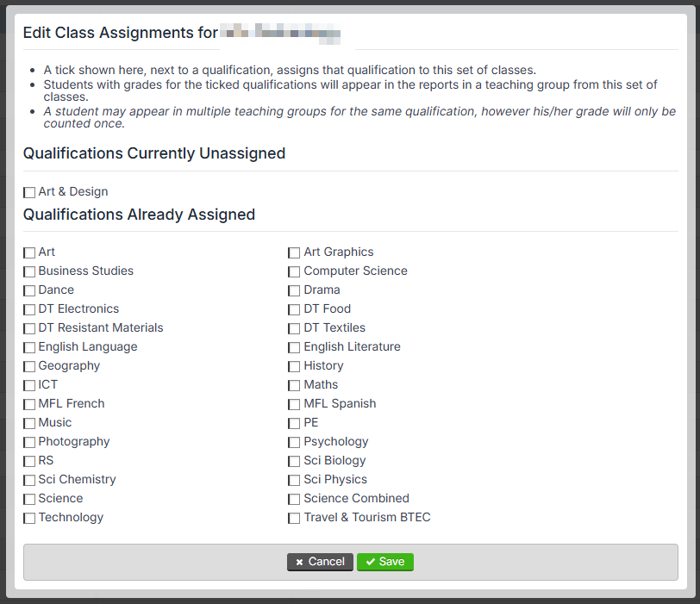Click the Save button
Screen dimensions: 700x604
click(384, 562)
